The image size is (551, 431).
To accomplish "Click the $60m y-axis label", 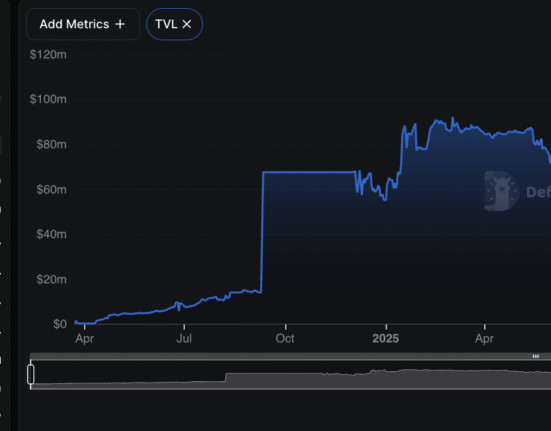I will [x=51, y=189].
